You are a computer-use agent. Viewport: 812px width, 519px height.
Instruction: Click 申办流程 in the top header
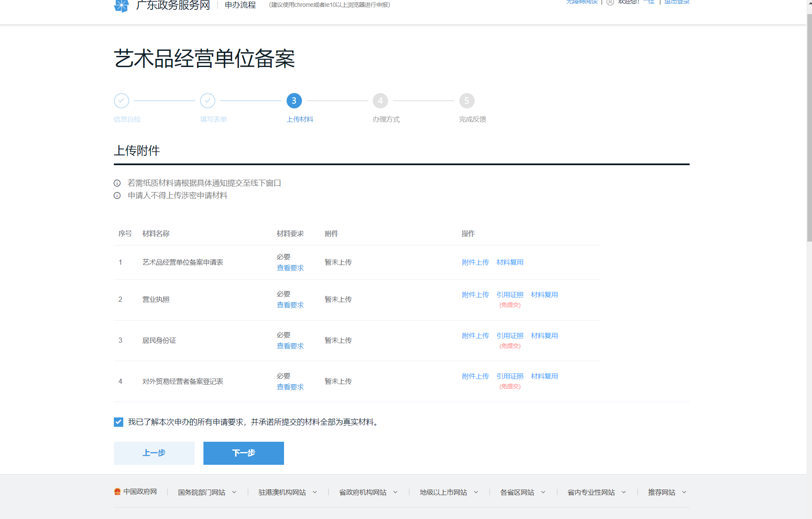(240, 5)
